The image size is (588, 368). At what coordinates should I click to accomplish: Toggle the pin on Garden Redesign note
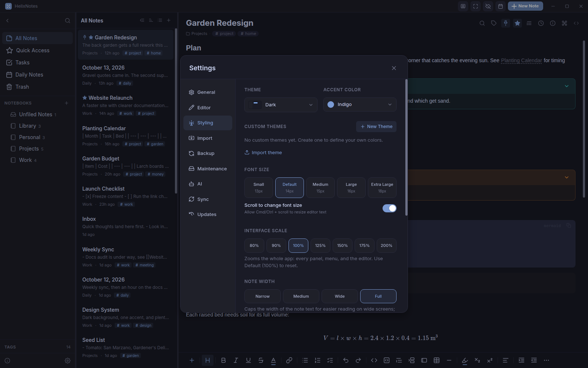pos(506,23)
